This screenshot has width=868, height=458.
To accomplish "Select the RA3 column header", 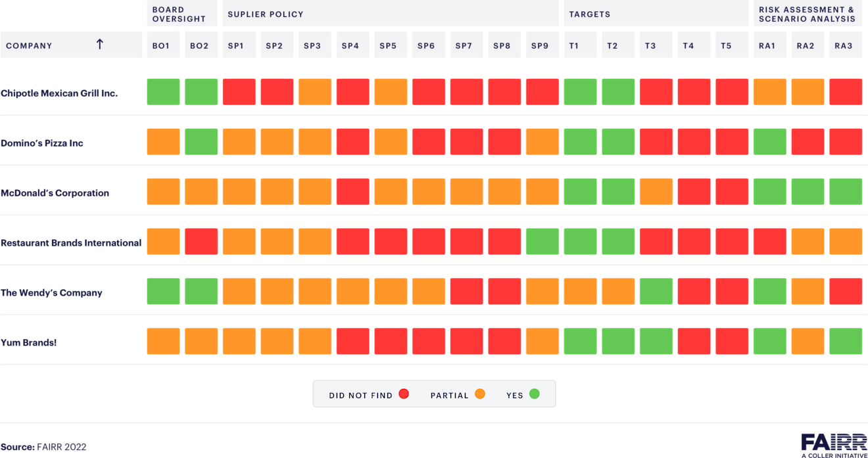I will (846, 45).
